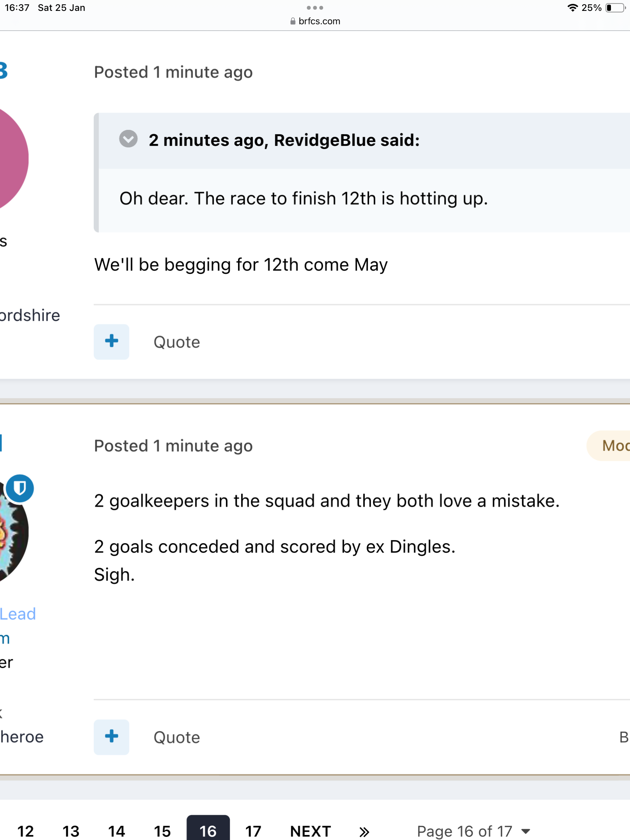Click the multiquote plus on second post

point(112,737)
